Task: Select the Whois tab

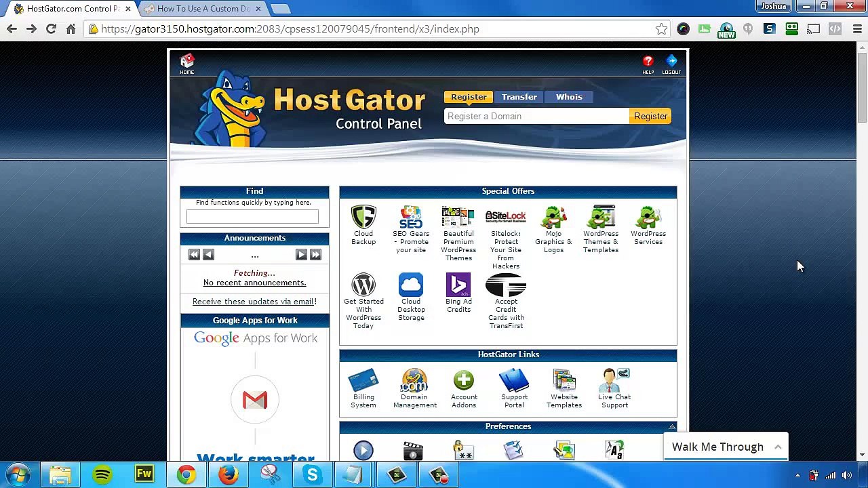Action: (569, 97)
